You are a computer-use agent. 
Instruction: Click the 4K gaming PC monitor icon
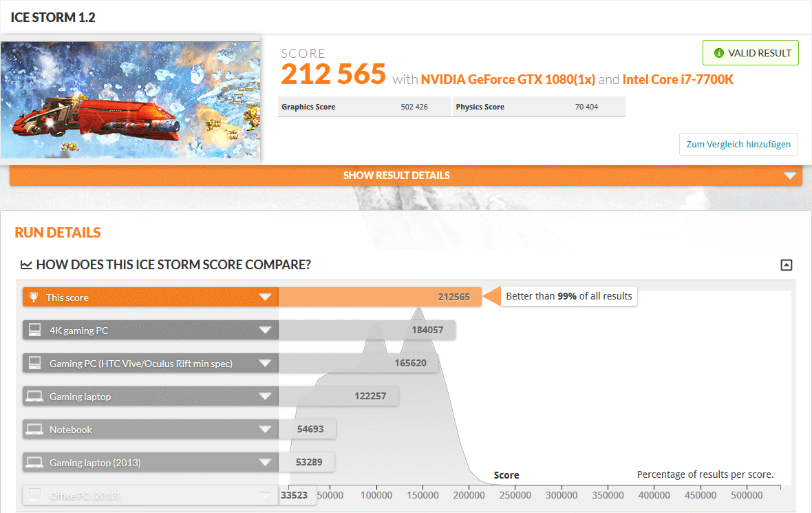pyautogui.click(x=34, y=331)
